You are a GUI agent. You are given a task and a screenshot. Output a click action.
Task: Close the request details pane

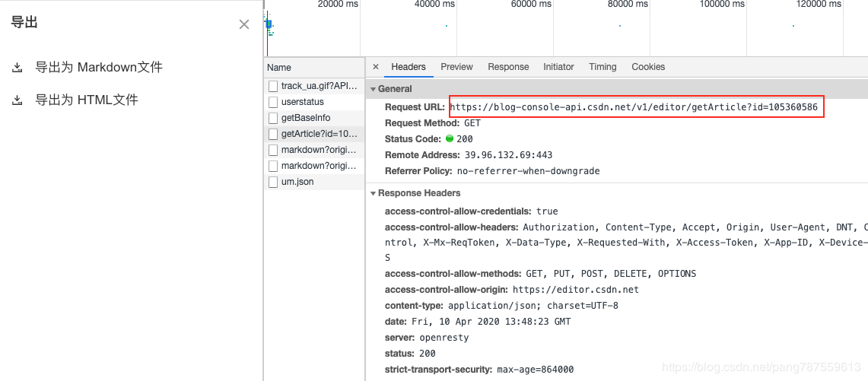(375, 66)
